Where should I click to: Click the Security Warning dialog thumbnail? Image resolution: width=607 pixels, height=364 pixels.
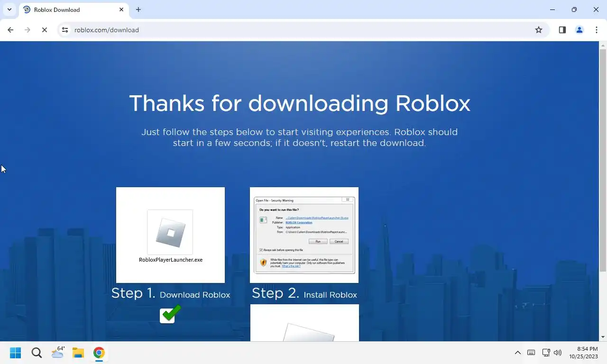click(304, 235)
